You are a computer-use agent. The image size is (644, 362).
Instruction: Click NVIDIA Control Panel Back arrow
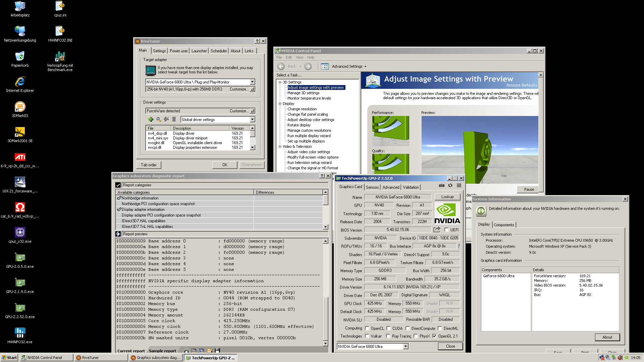click(x=281, y=66)
